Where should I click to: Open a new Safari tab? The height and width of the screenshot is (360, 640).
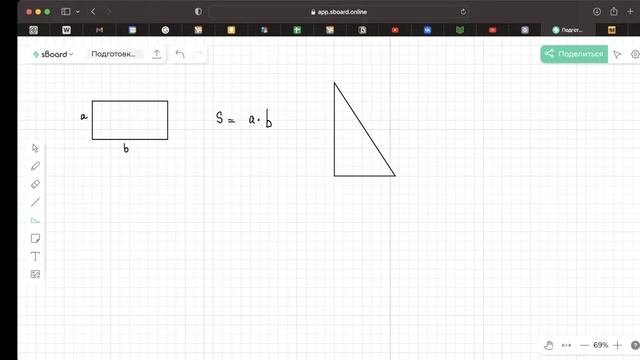630,11
